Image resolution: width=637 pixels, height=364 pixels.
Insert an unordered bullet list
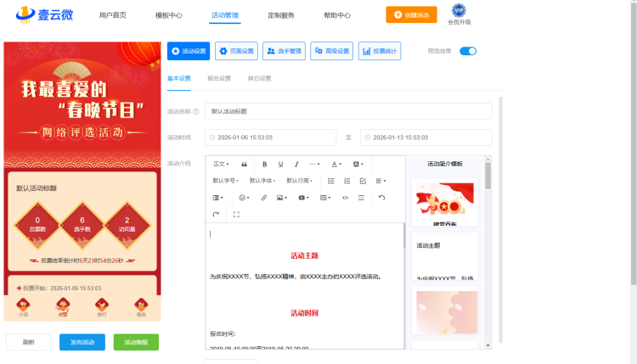pos(331,181)
